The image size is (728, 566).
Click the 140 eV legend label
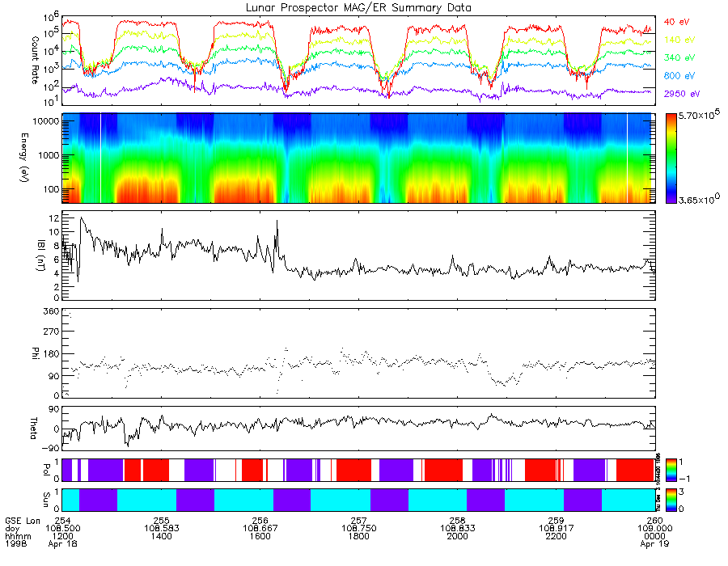click(x=679, y=40)
